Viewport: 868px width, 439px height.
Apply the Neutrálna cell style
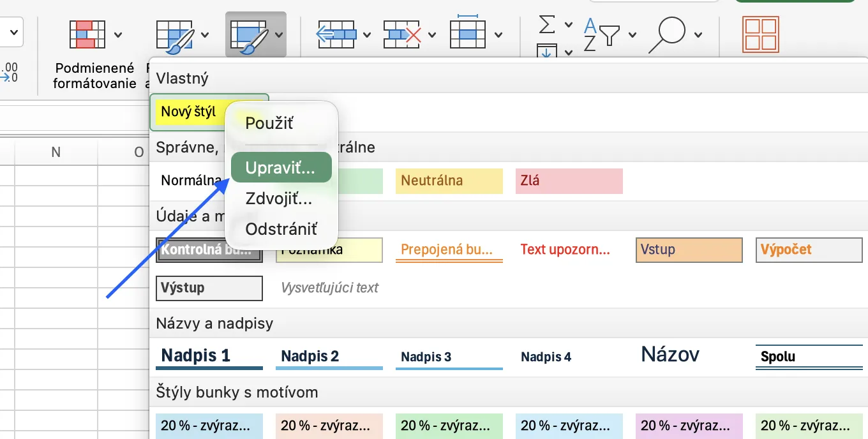tap(449, 181)
